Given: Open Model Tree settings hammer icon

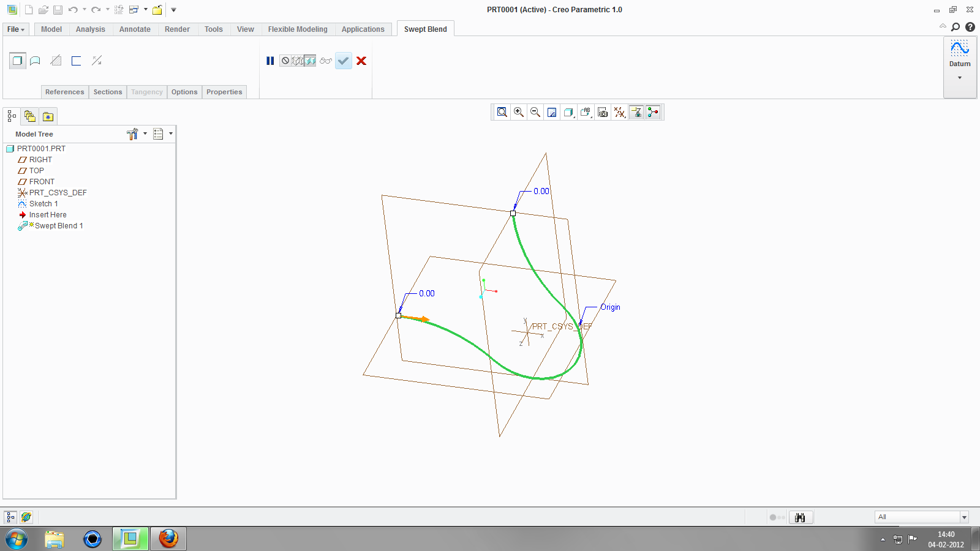Looking at the screenshot, I should pyautogui.click(x=132, y=134).
